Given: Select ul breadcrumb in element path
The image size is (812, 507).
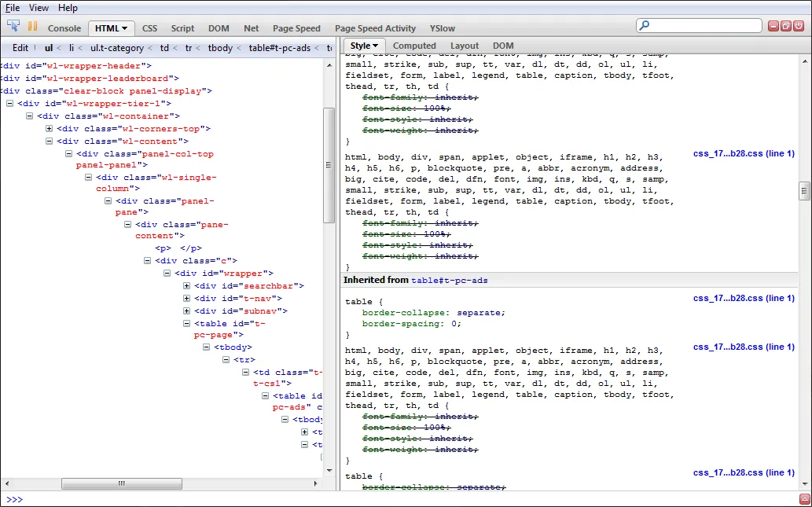Looking at the screenshot, I should [x=49, y=48].
